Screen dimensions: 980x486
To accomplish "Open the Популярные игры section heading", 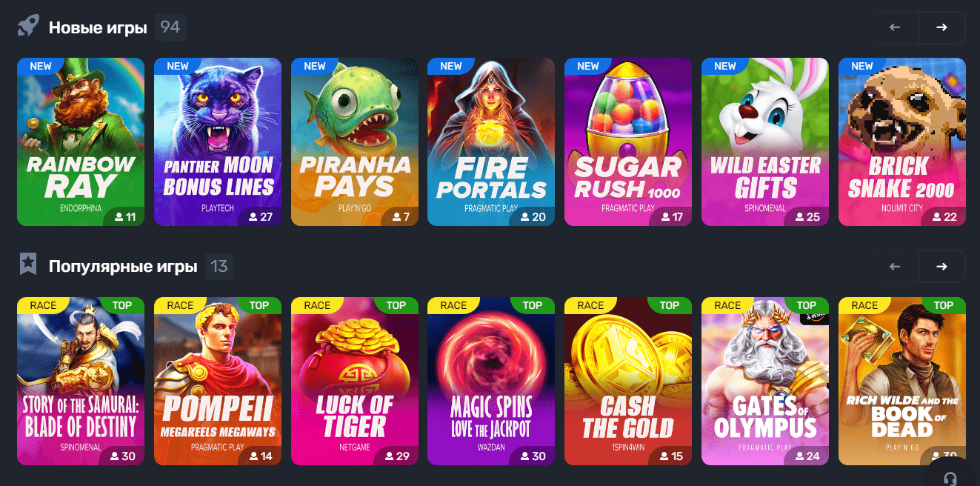I will click(x=123, y=266).
